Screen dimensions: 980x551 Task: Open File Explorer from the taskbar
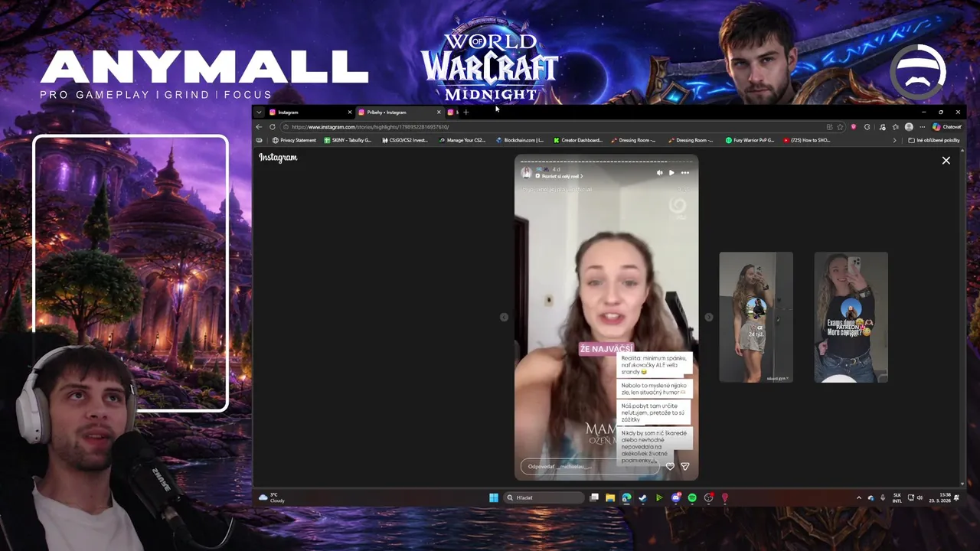(x=610, y=498)
